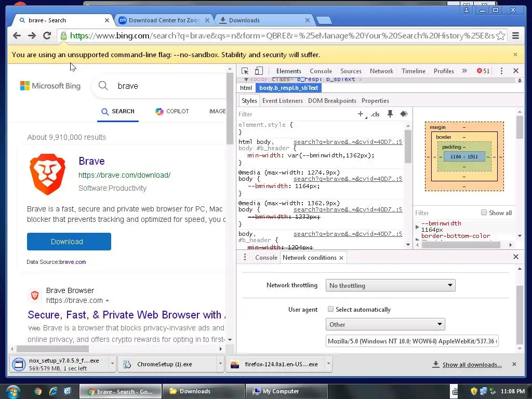This screenshot has height=399, width=532.
Task: Click the nox_setup download file icon
Action: point(19,364)
